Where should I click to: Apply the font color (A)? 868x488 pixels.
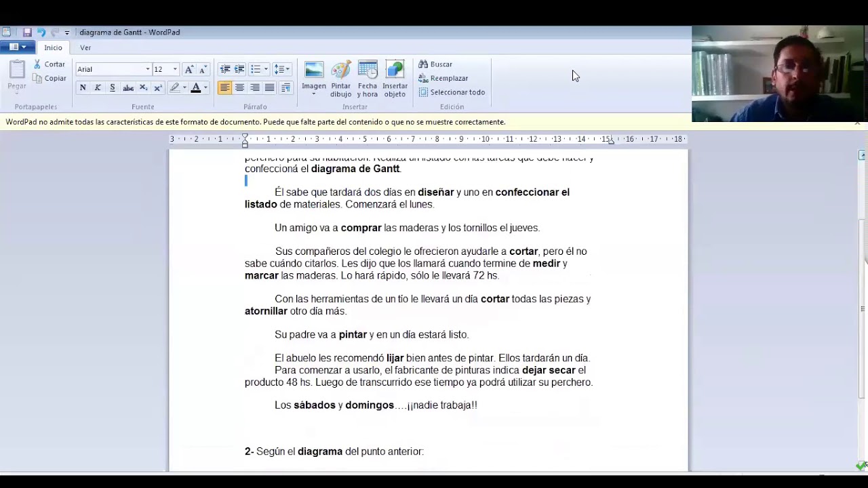[195, 87]
